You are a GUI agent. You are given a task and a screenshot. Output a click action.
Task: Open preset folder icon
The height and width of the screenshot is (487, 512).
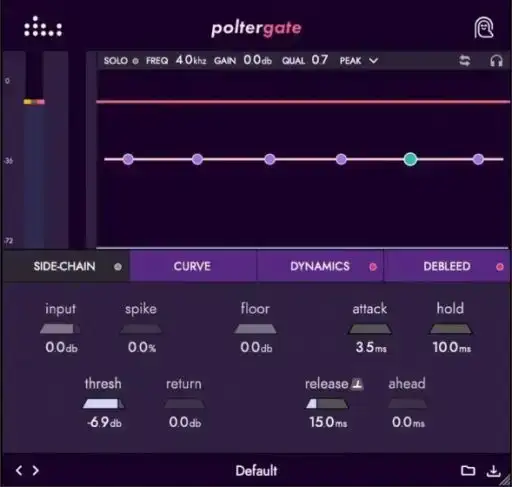tap(468, 470)
